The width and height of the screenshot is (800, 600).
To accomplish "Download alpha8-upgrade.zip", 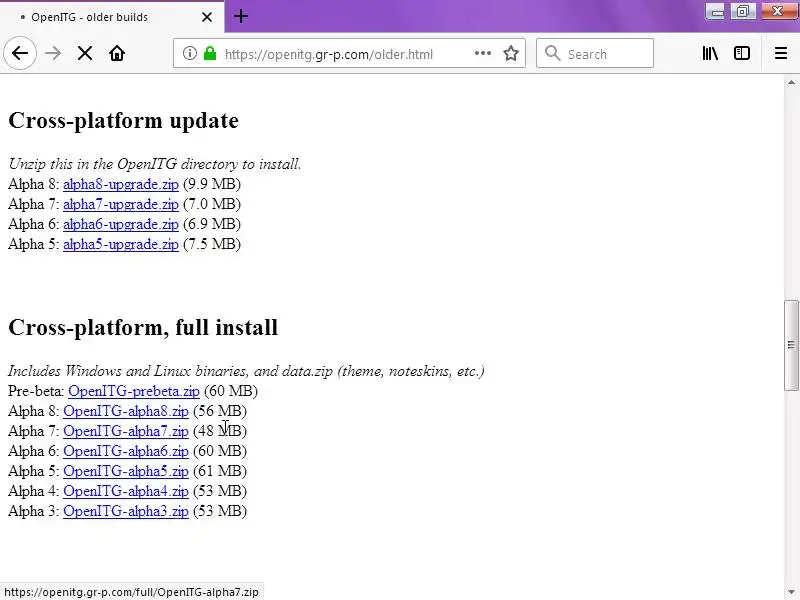I will click(x=121, y=184).
